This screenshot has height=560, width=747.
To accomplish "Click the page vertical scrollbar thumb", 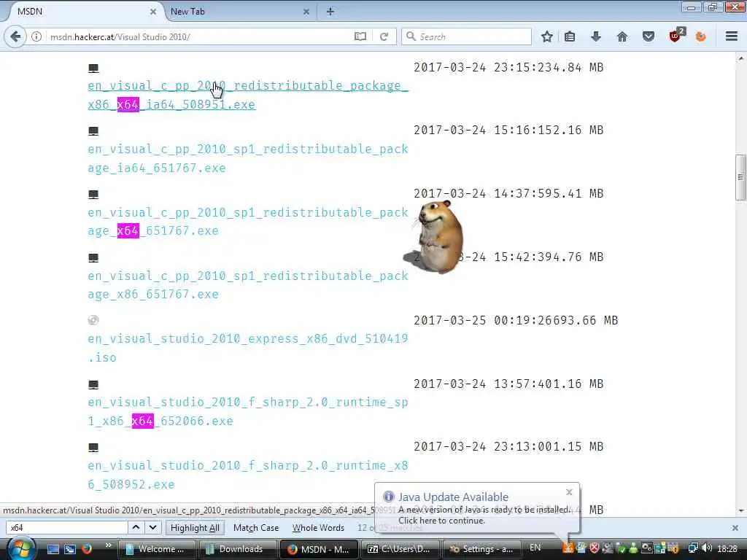I will coord(740,178).
